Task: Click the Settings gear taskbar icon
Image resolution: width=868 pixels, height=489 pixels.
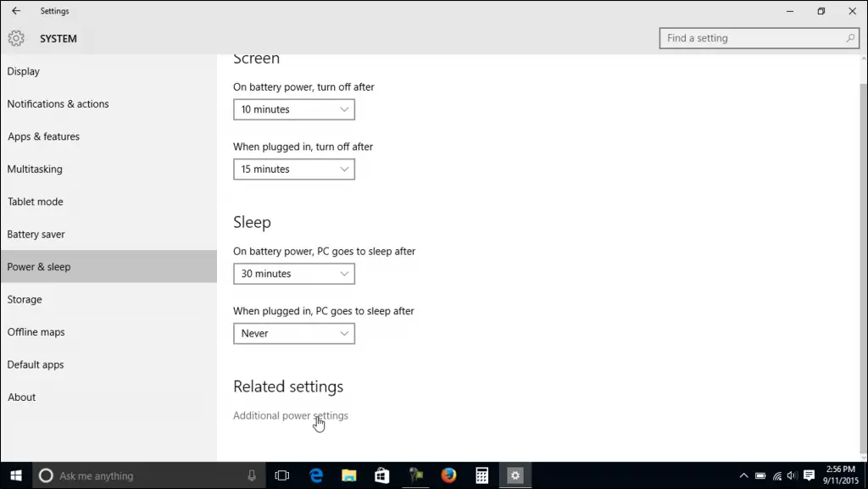Action: pos(515,475)
